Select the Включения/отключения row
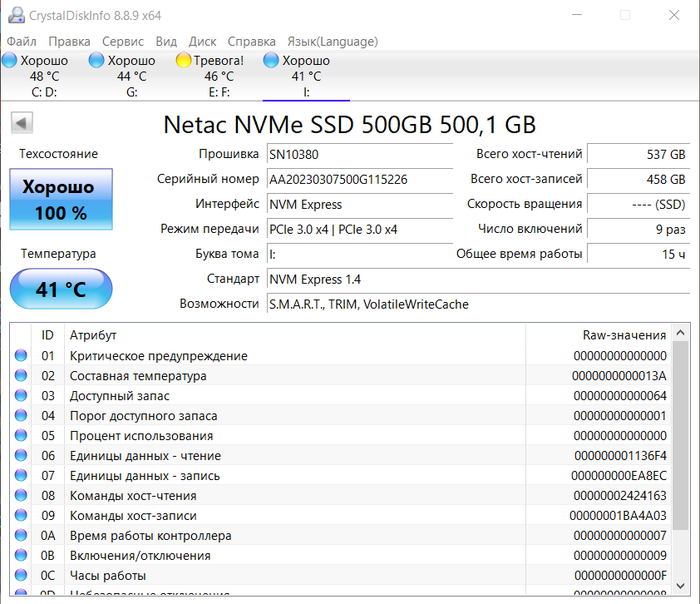 point(341,555)
